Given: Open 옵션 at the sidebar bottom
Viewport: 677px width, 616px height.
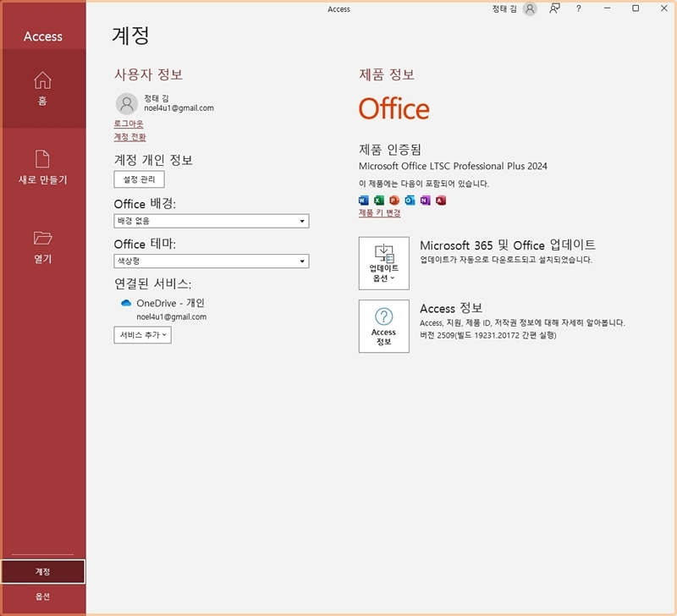Looking at the screenshot, I should (42, 597).
